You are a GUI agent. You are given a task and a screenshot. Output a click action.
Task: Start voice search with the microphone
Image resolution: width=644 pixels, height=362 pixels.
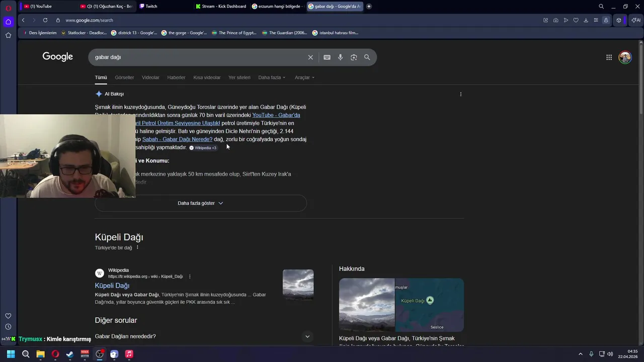click(x=341, y=57)
